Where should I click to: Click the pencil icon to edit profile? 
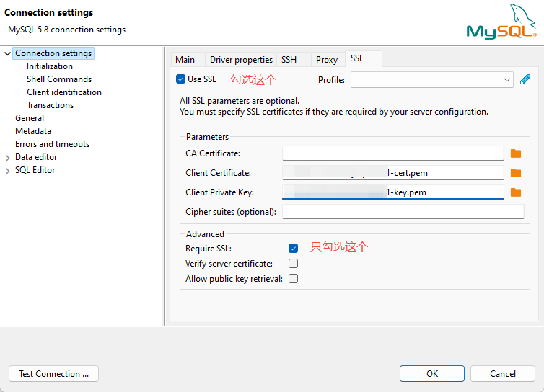[x=525, y=79]
